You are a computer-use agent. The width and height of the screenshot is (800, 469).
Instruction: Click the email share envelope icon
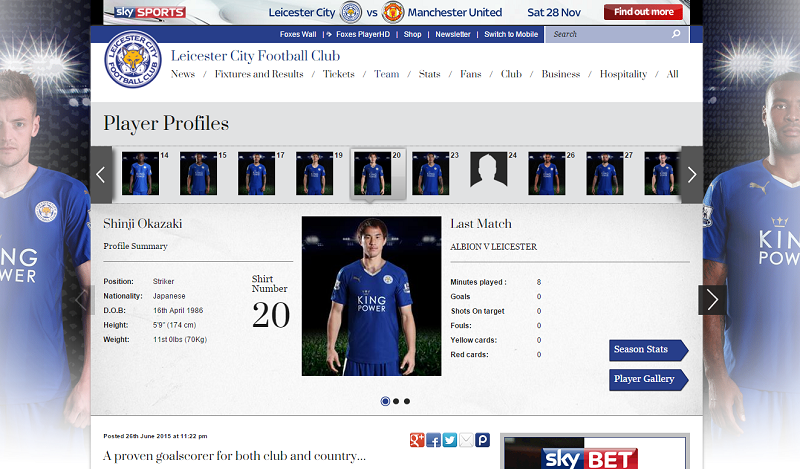tap(466, 440)
